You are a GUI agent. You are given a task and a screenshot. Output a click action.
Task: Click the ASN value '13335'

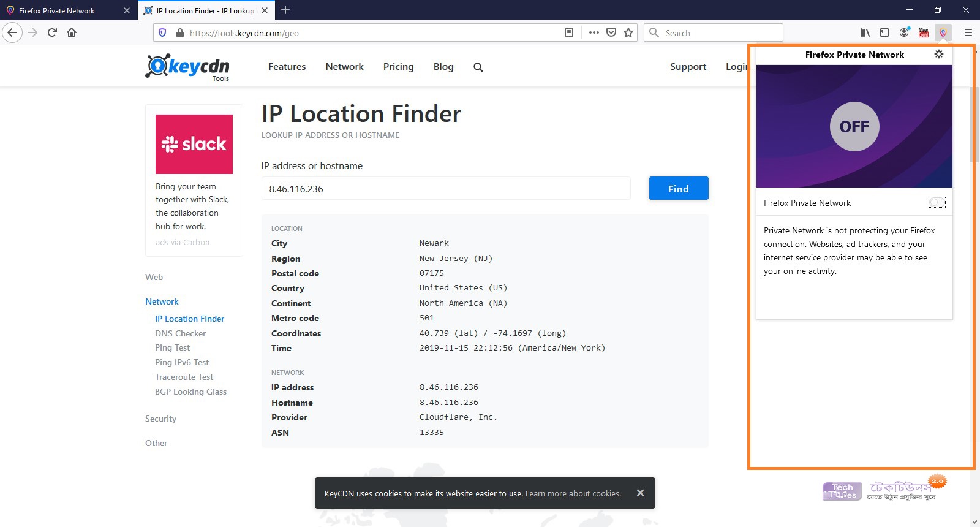coord(432,433)
